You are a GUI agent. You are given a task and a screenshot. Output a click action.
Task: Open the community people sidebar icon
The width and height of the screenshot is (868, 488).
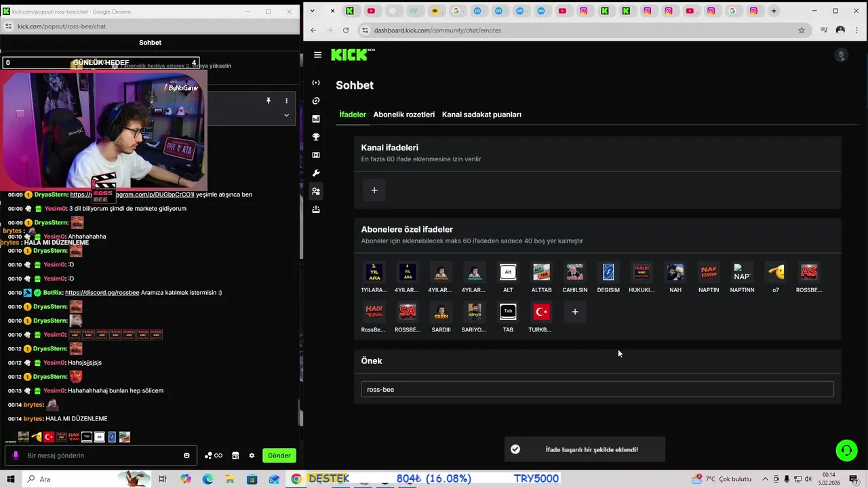pos(316,191)
